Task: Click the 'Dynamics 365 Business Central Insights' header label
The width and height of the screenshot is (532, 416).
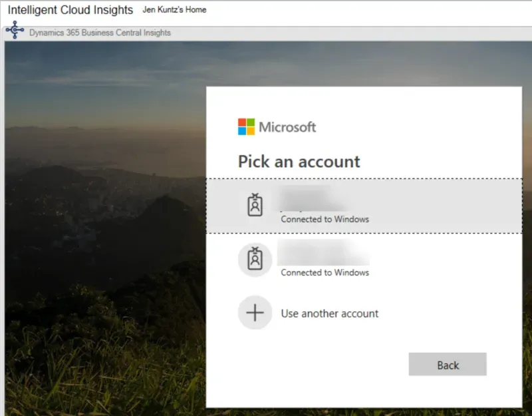Action: pyautogui.click(x=100, y=33)
